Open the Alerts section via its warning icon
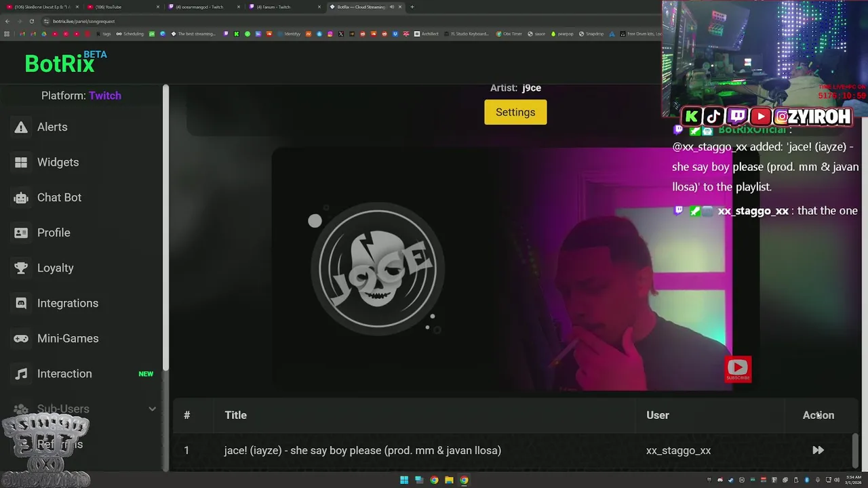The width and height of the screenshot is (868, 488). (21, 127)
